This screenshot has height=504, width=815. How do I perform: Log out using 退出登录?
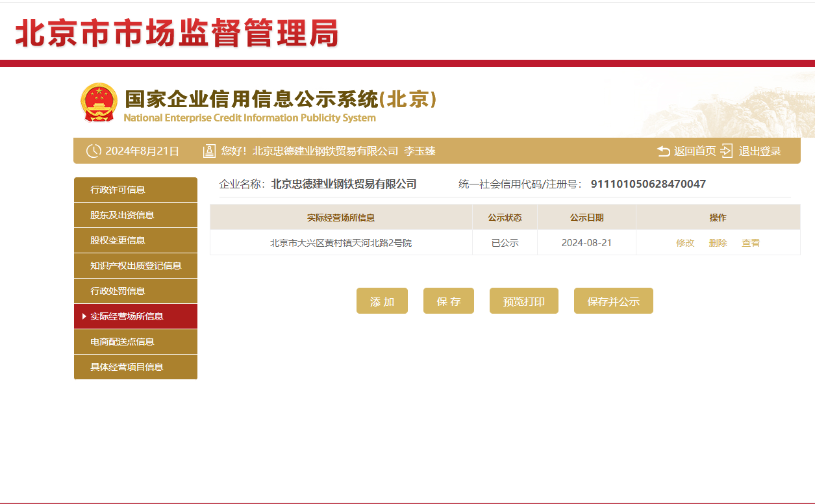click(x=760, y=151)
